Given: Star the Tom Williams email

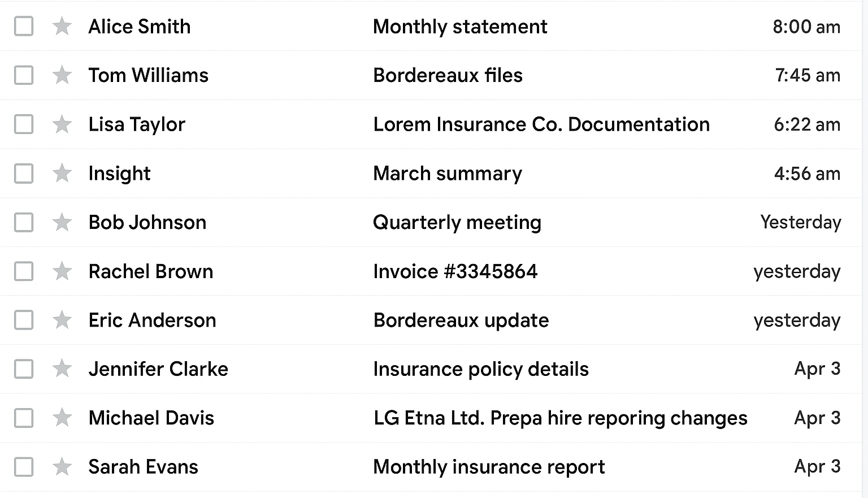Looking at the screenshot, I should 62,75.
